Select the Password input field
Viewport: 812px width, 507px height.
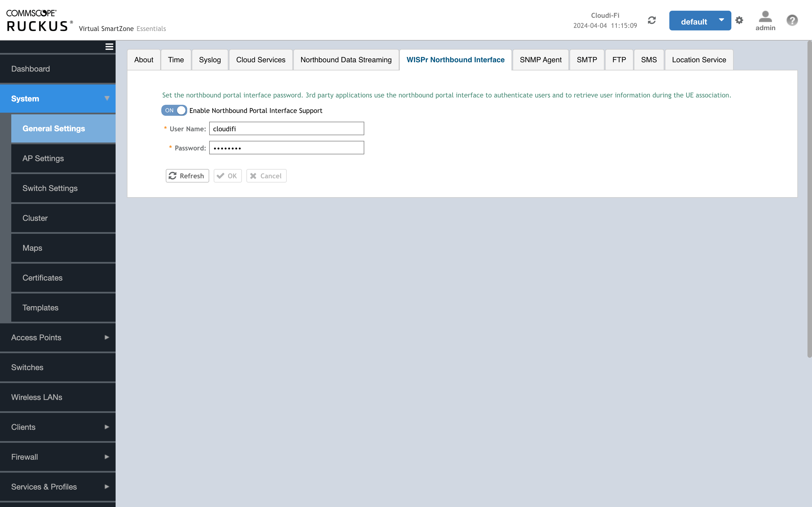click(286, 148)
